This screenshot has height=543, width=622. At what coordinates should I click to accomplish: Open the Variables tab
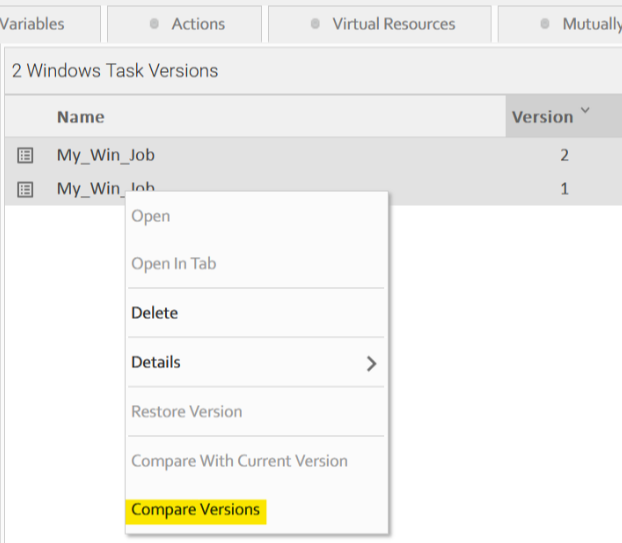(x=32, y=23)
